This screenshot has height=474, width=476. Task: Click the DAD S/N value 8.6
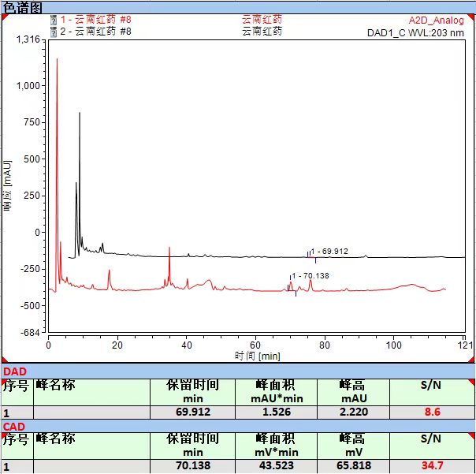point(432,412)
